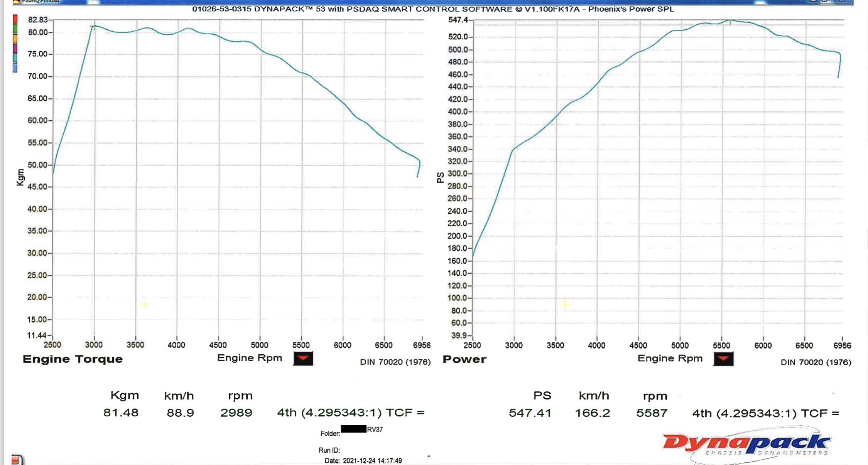Click the peak power value "547.41"
The width and height of the screenshot is (868, 465).
[530, 413]
